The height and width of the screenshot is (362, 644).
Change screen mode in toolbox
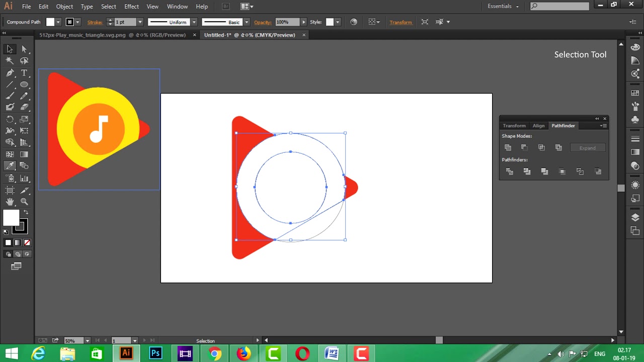tap(17, 266)
